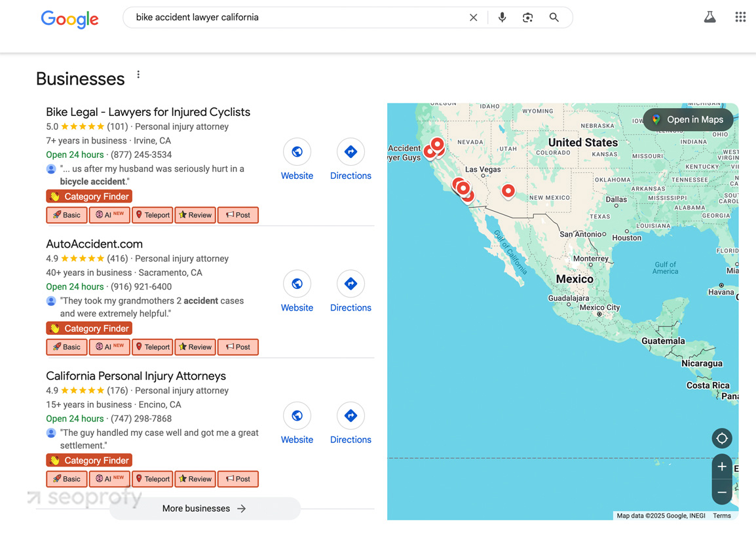
Task: Click Basic button under AutoAccident.com
Action: (67, 347)
